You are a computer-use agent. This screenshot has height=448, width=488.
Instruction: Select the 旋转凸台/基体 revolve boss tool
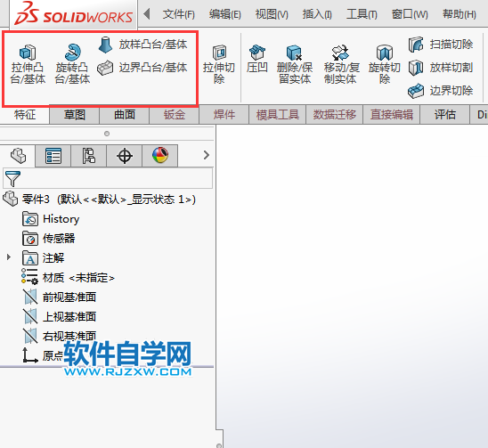72,64
